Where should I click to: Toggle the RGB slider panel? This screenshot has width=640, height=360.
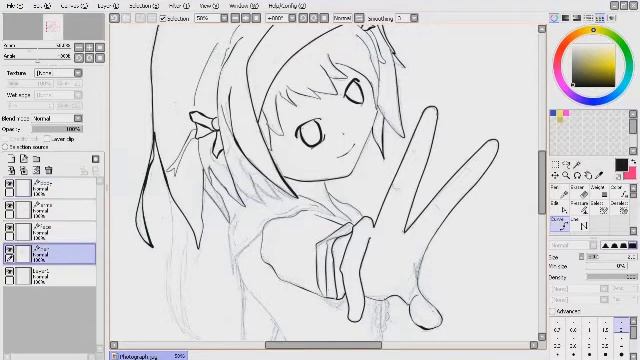pyautogui.click(x=565, y=18)
